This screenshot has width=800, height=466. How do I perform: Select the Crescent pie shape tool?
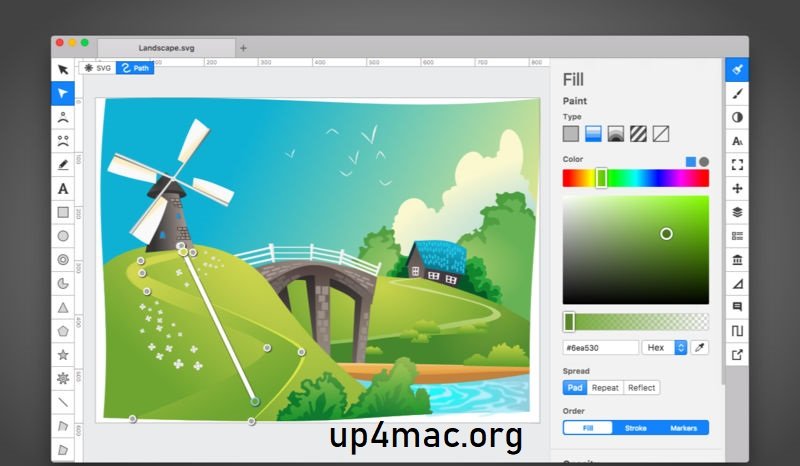point(63,283)
